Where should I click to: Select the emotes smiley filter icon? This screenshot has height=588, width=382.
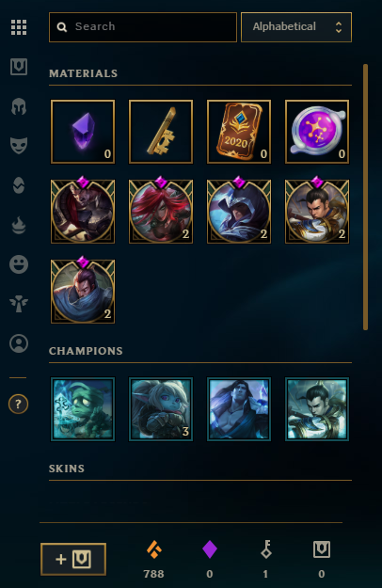click(19, 264)
